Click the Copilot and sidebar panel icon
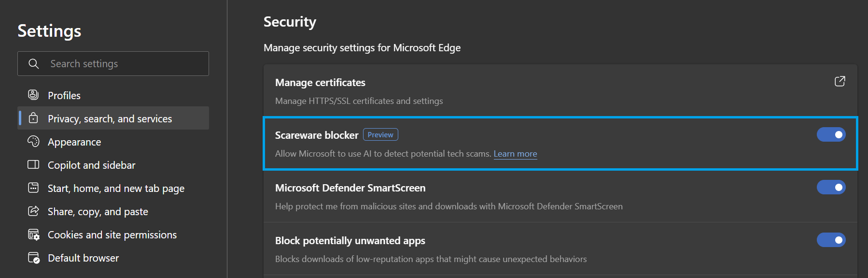 click(x=33, y=164)
